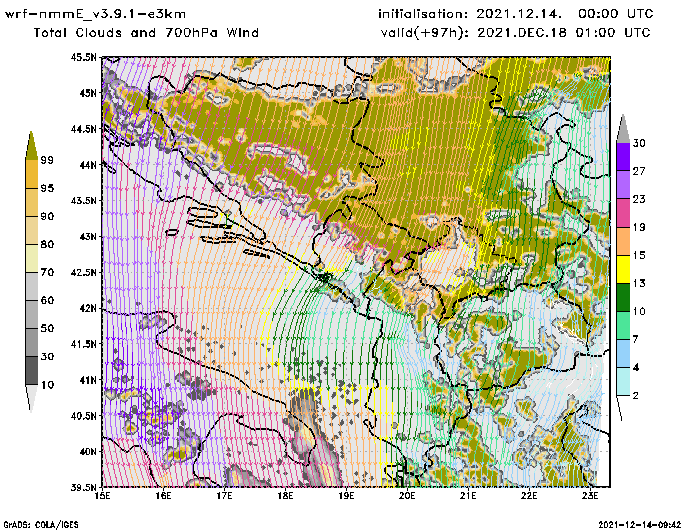Image resolution: width=700 pixels, height=530 pixels.
Task: Click the 23E longitude label
Action: point(590,496)
